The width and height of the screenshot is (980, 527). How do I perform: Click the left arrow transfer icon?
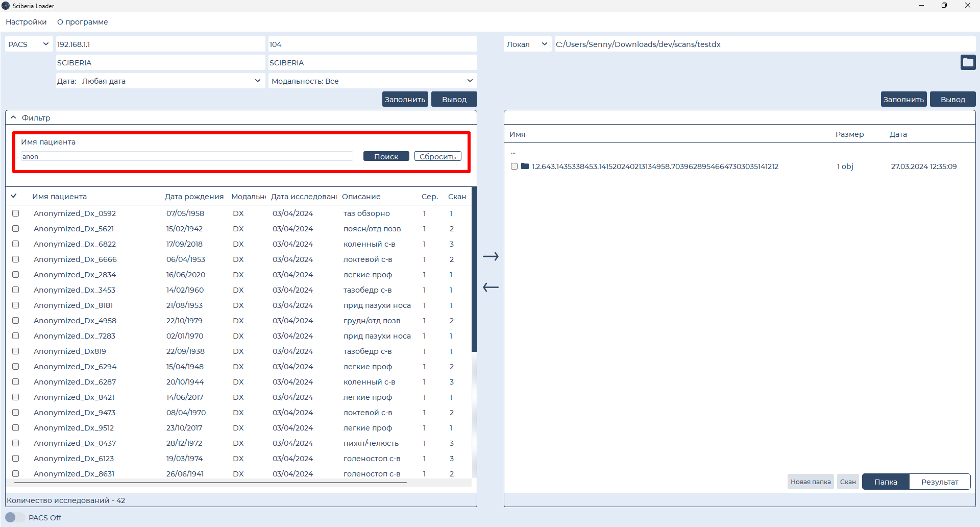[x=491, y=288]
